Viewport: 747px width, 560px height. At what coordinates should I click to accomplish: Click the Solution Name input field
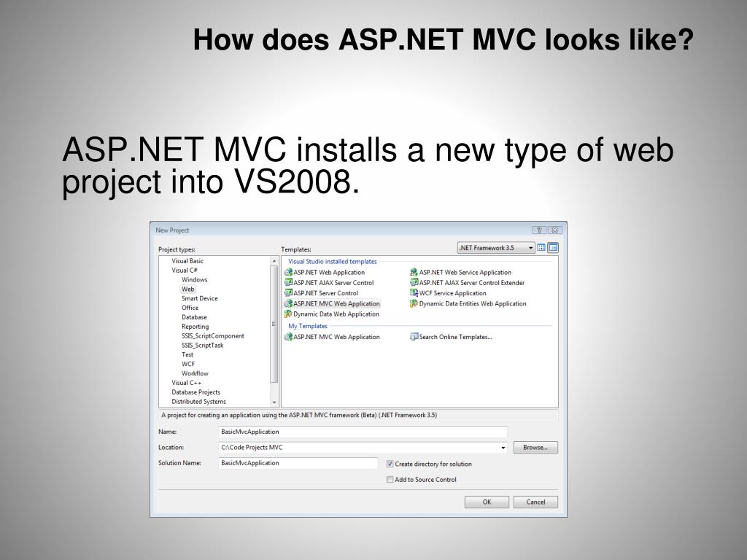point(298,463)
